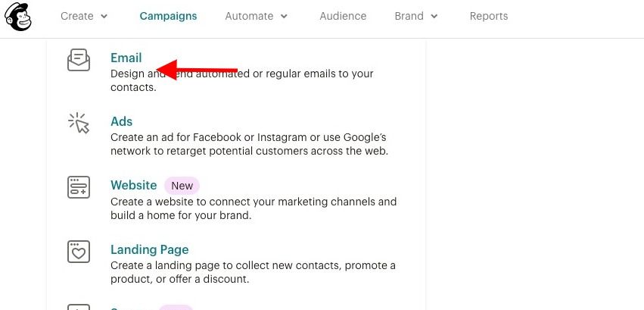The height and width of the screenshot is (310, 644).
Task: Open the Reports page
Action: click(x=489, y=16)
